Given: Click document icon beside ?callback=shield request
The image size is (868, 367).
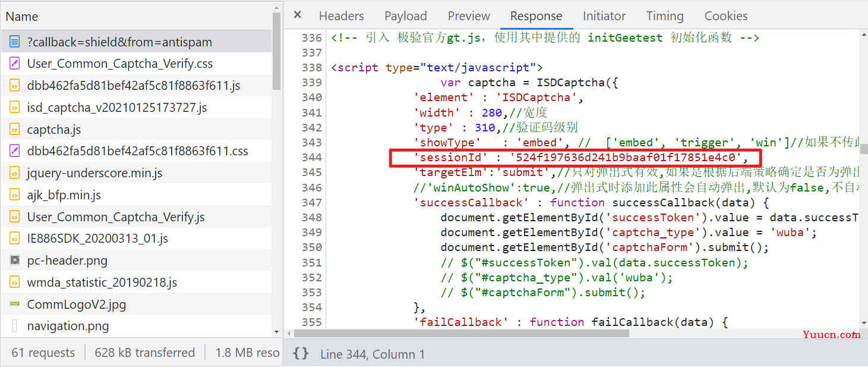Looking at the screenshot, I should click(15, 42).
